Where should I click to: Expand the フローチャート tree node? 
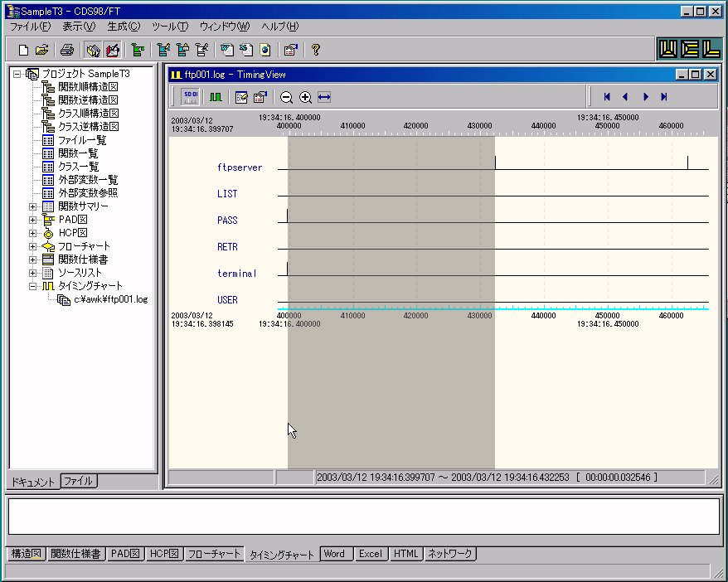point(33,246)
